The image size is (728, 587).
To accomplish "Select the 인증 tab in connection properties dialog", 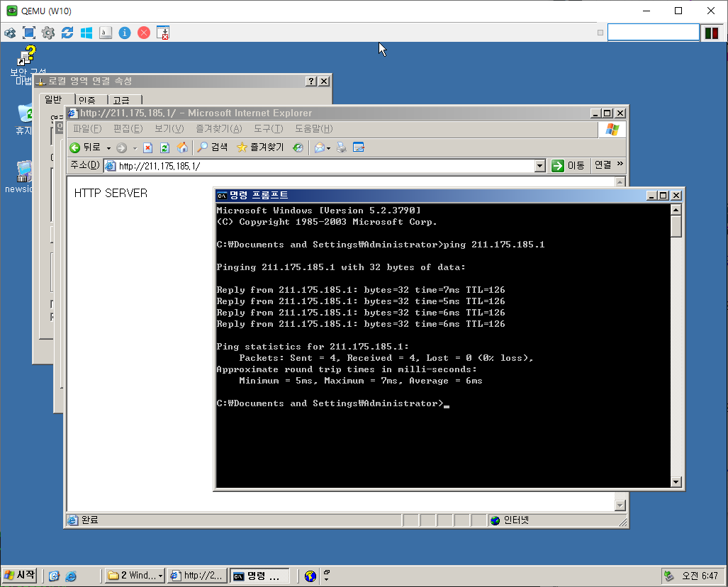I will (x=87, y=100).
